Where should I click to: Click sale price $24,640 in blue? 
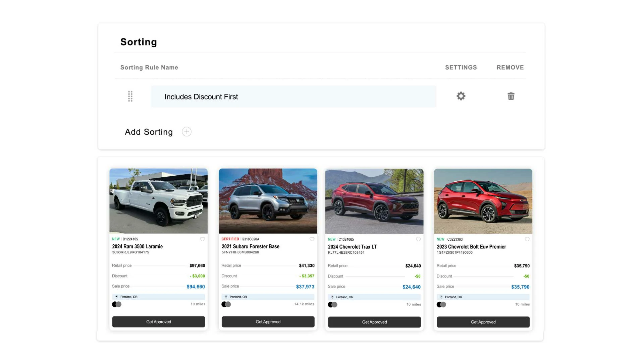coord(412,287)
